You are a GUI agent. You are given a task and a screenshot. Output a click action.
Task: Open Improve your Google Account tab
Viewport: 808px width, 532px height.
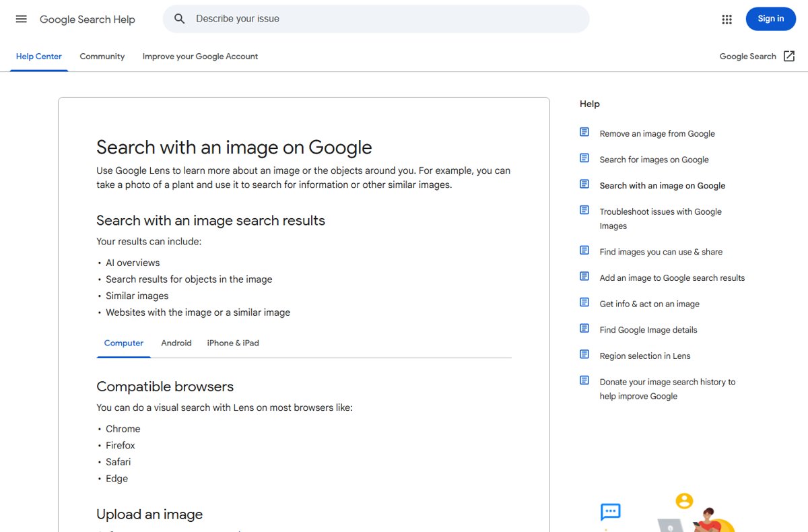(x=200, y=57)
